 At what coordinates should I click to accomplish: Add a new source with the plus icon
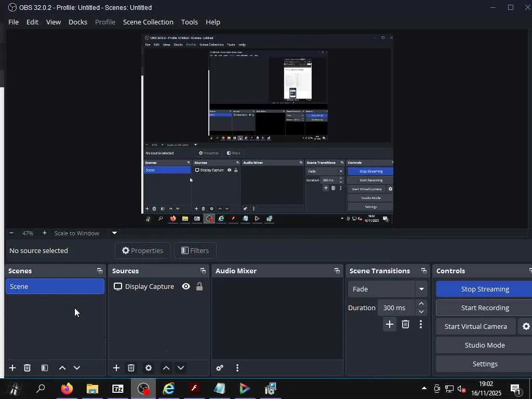[x=116, y=368]
